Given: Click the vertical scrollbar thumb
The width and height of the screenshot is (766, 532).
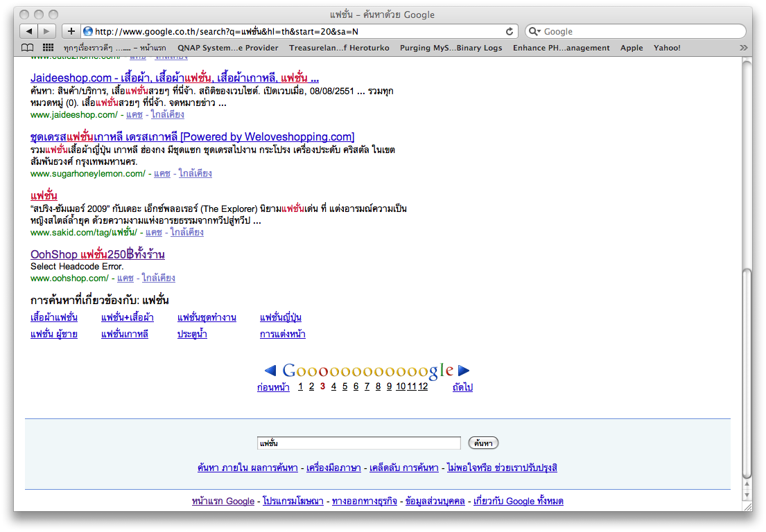Looking at the screenshot, I should (x=747, y=373).
